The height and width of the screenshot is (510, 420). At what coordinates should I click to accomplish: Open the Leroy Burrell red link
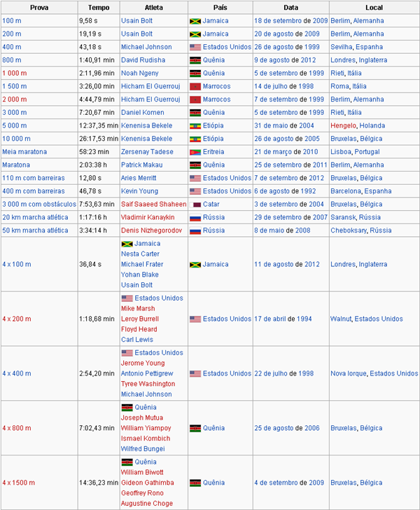(140, 319)
